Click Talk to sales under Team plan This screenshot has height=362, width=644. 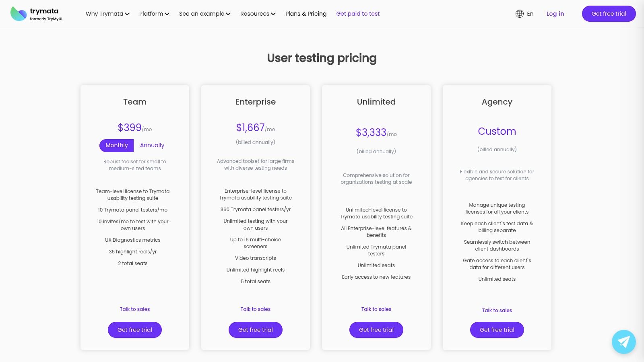tap(134, 309)
